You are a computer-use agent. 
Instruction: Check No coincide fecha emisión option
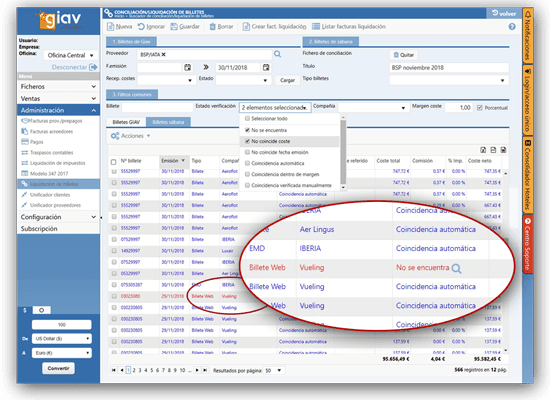(247, 152)
